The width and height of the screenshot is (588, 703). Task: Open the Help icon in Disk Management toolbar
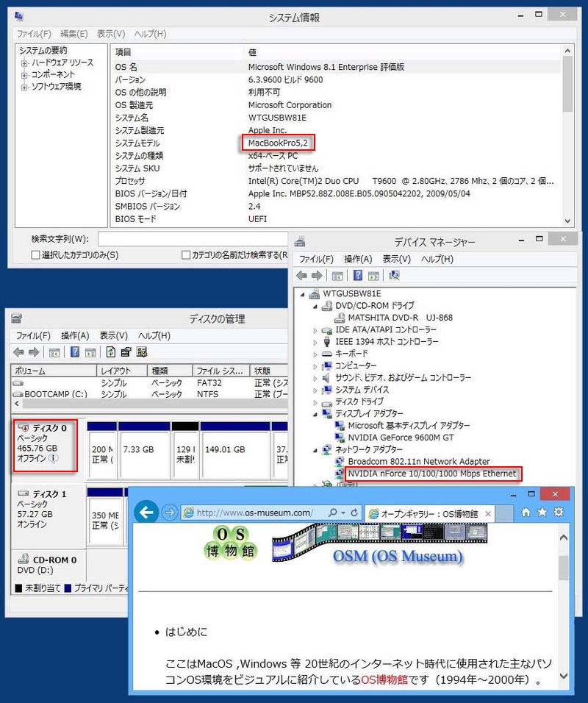coord(75,352)
